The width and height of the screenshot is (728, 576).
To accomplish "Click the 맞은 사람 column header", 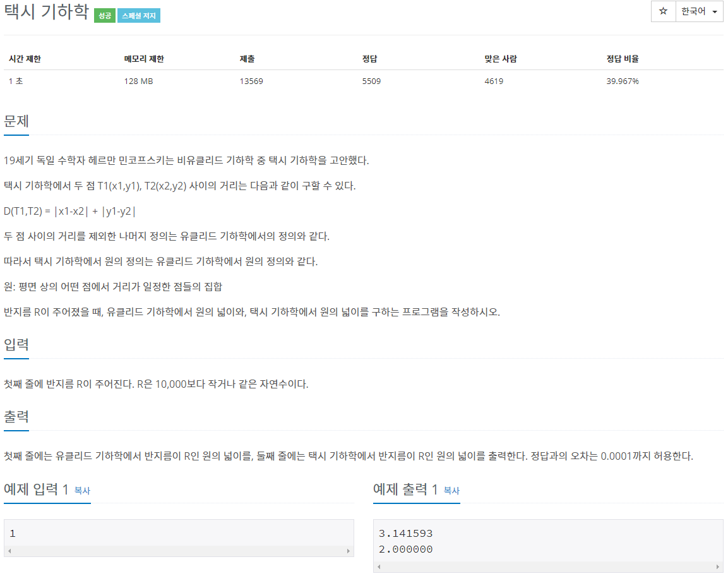I will pyautogui.click(x=501, y=59).
